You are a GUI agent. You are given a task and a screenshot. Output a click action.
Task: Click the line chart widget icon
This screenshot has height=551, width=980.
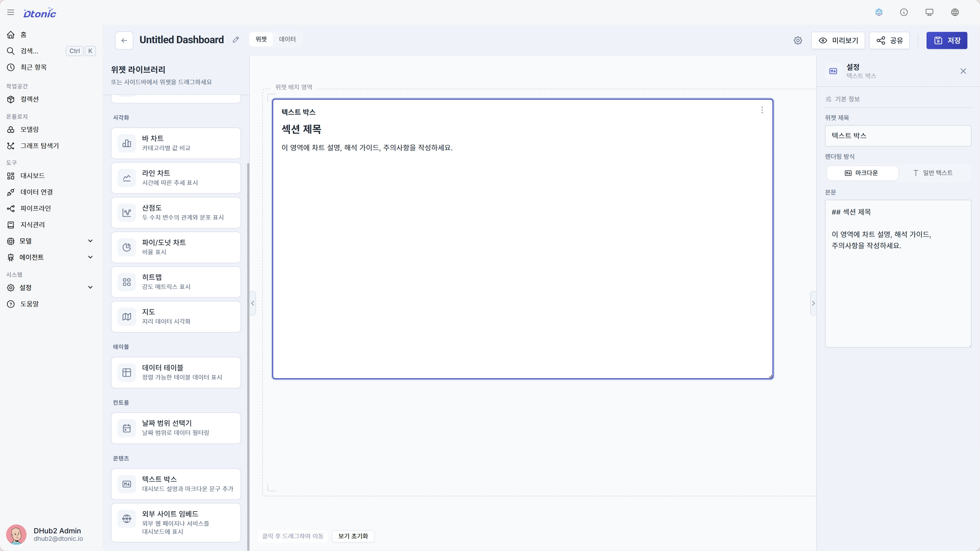click(x=127, y=178)
